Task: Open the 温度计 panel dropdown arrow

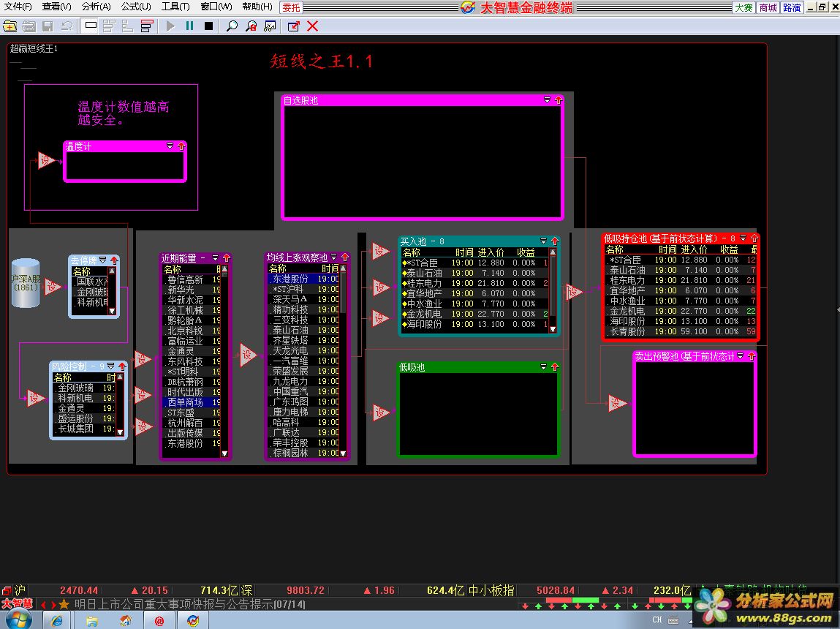Action: coord(170,146)
